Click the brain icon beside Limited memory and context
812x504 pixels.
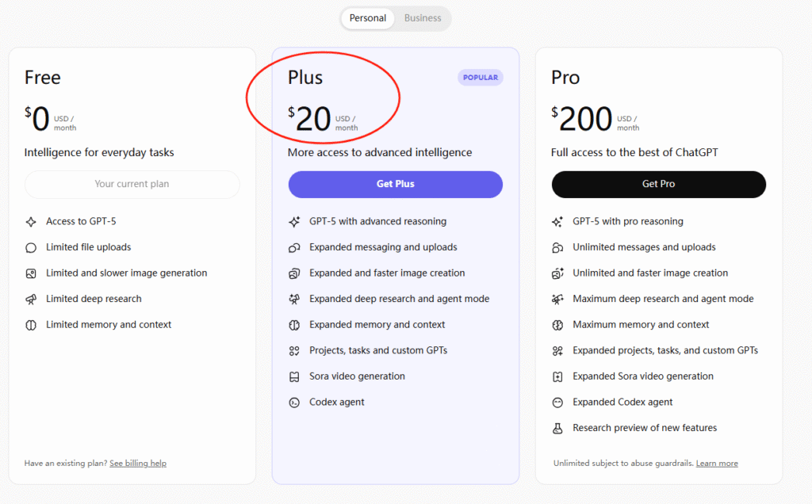pyautogui.click(x=31, y=326)
